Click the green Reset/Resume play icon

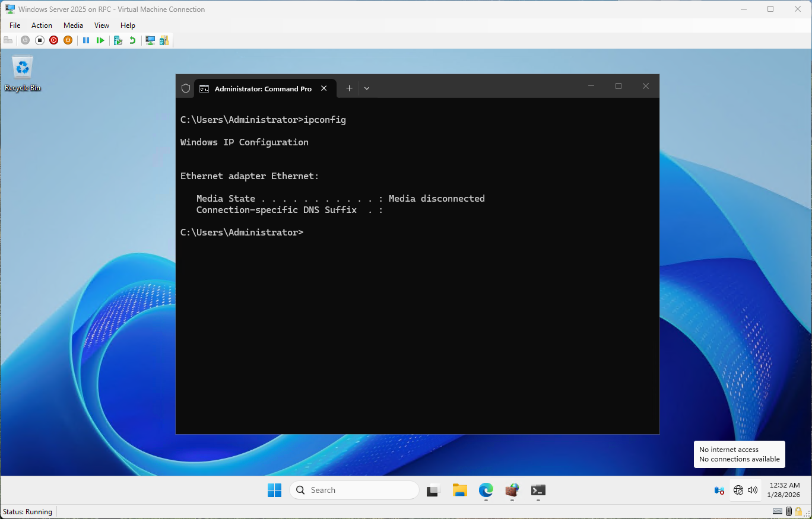coord(100,40)
